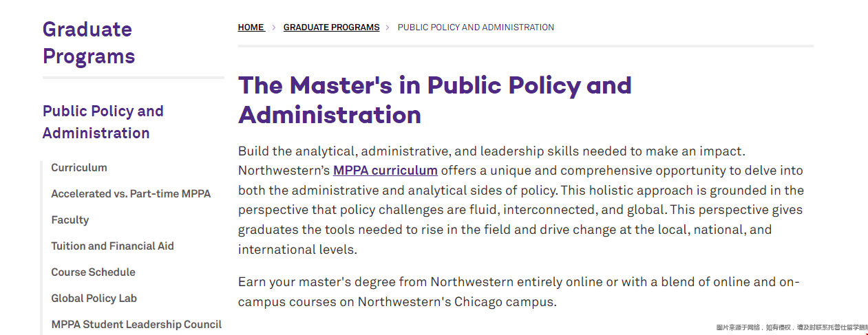Click the Master's in Public Policy main heading
The image size is (868, 335).
435,100
